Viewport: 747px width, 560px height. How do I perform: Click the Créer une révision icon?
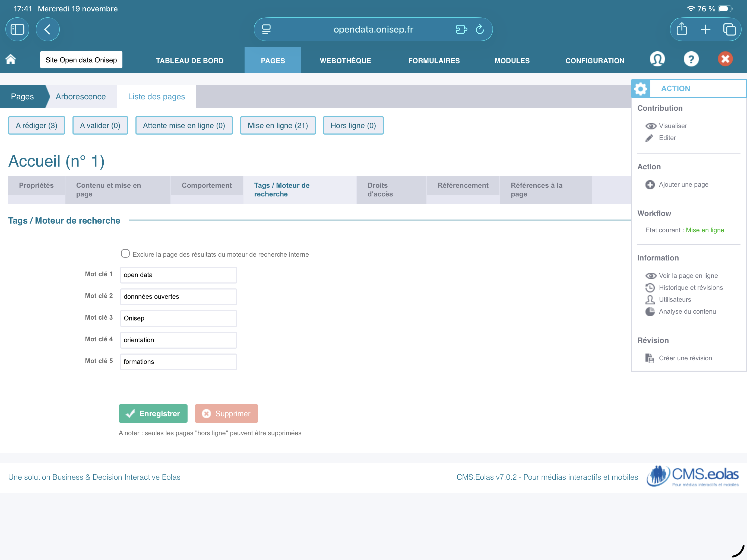point(650,358)
